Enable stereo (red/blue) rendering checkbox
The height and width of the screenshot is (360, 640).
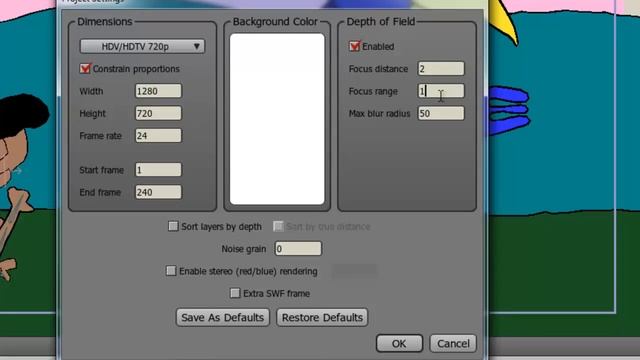click(171, 271)
